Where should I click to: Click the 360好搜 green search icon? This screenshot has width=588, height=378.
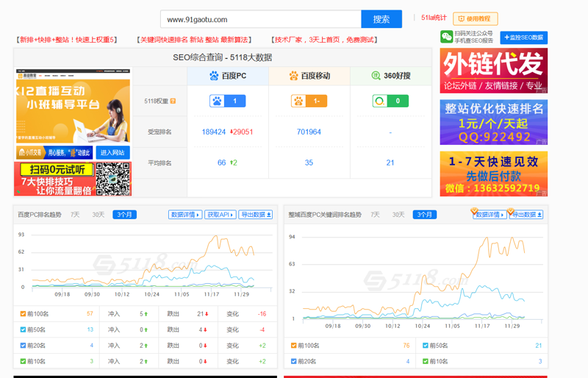point(376,76)
